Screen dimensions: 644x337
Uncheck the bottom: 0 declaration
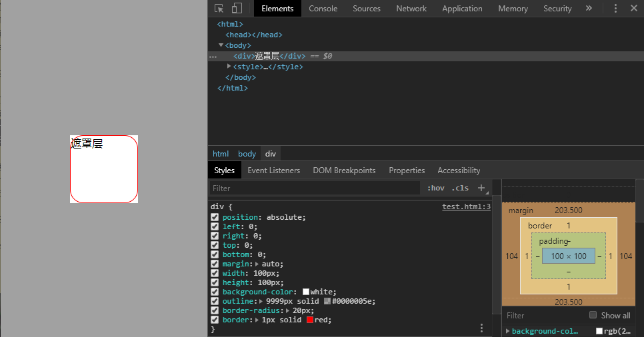215,254
